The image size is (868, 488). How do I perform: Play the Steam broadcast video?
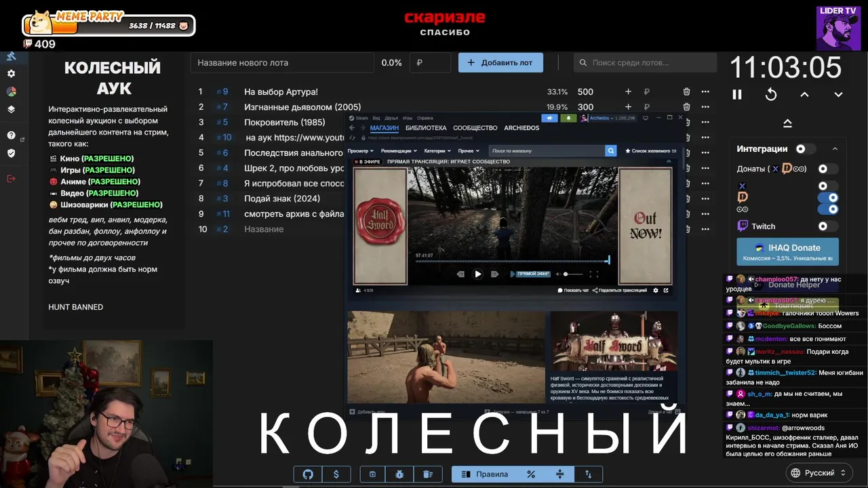(477, 274)
